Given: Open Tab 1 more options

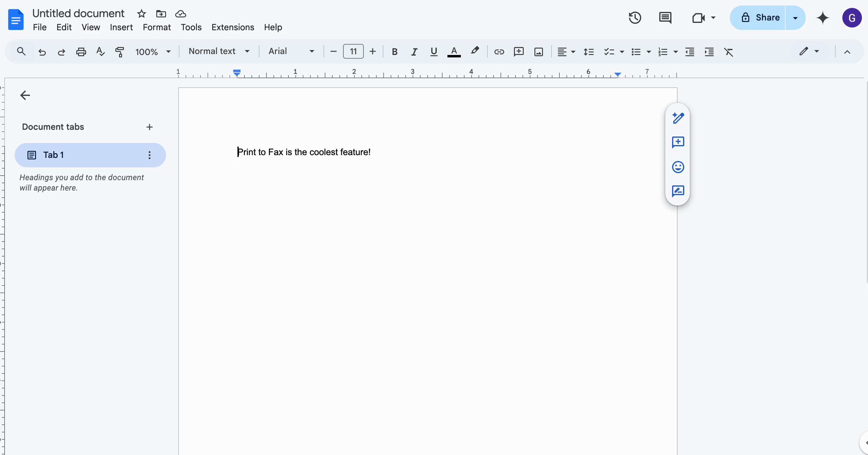Looking at the screenshot, I should click(149, 155).
